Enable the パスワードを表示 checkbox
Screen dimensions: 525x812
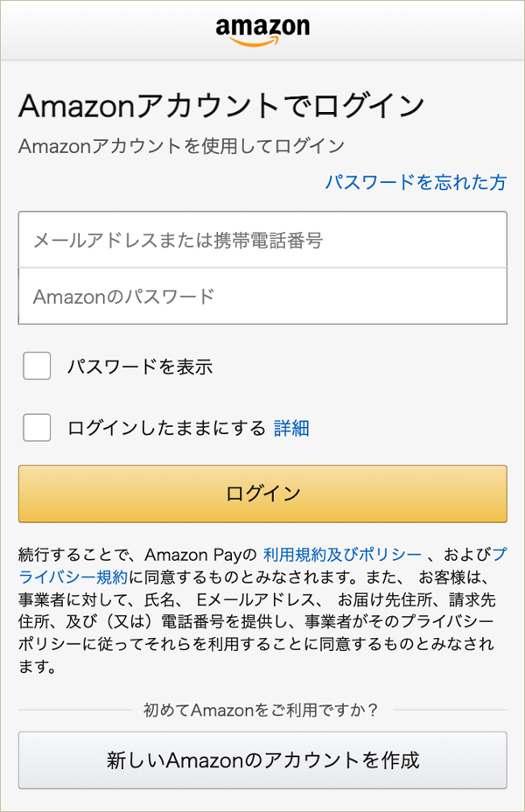(36, 366)
